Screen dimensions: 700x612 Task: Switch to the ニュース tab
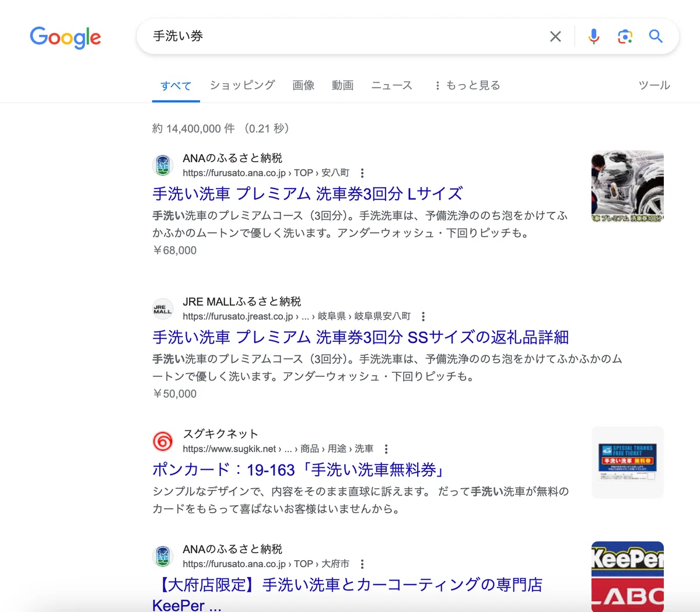click(x=392, y=85)
